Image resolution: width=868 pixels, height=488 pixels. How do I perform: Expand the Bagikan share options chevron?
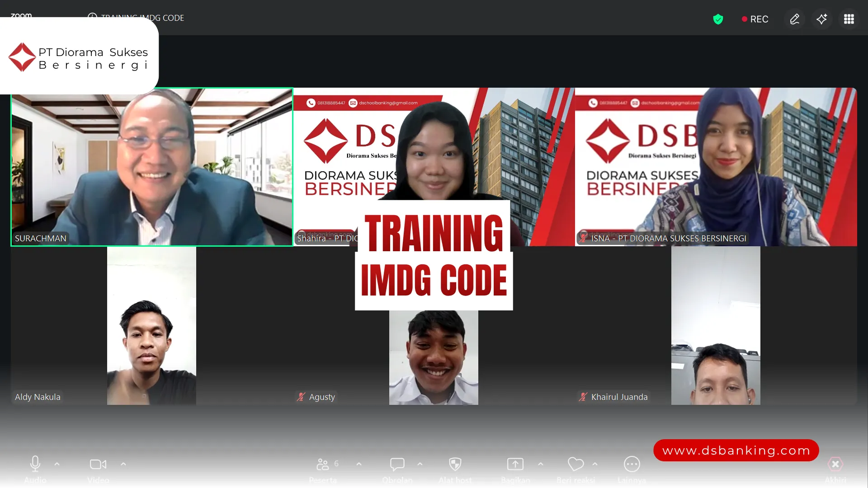click(x=541, y=464)
